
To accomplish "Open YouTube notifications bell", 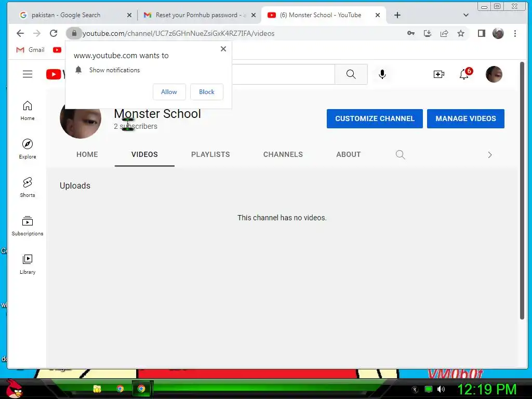I will 464,74.
